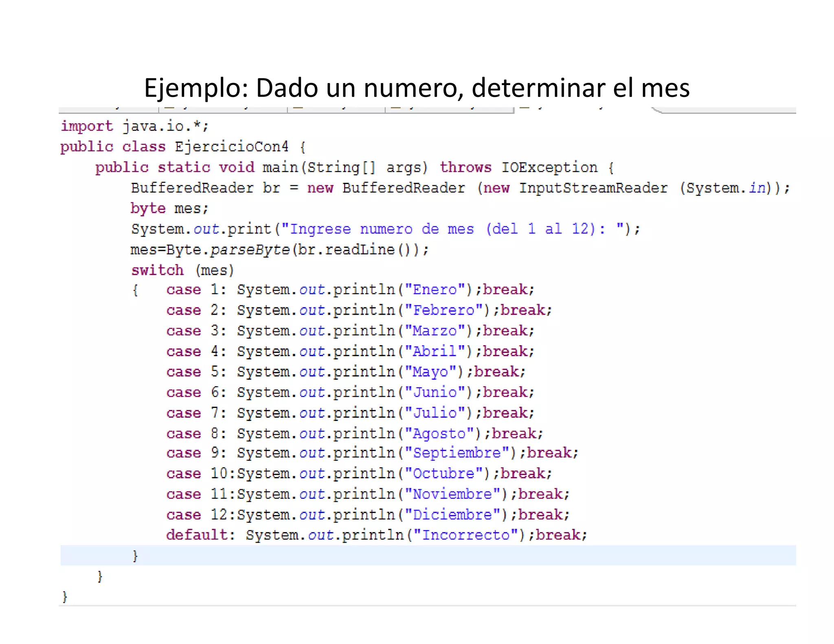
Task: Click the 'case 2' line printing Febrero
Action: 359,310
